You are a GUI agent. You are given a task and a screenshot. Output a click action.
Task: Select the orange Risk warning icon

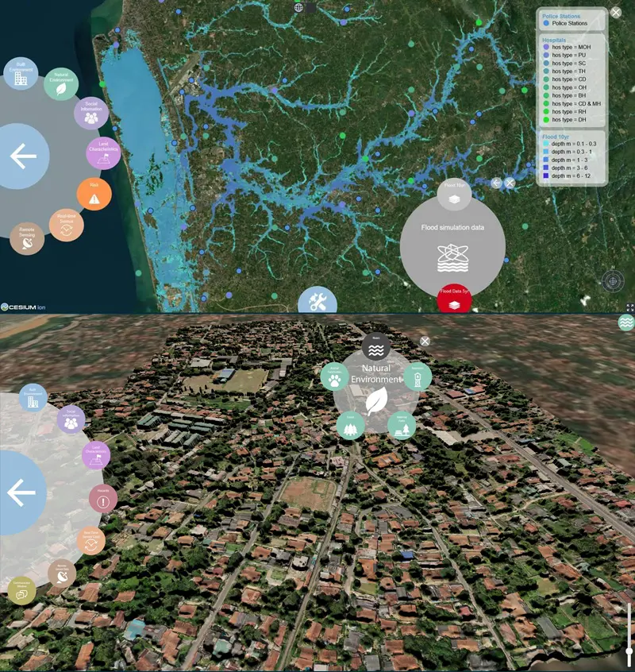tap(94, 194)
